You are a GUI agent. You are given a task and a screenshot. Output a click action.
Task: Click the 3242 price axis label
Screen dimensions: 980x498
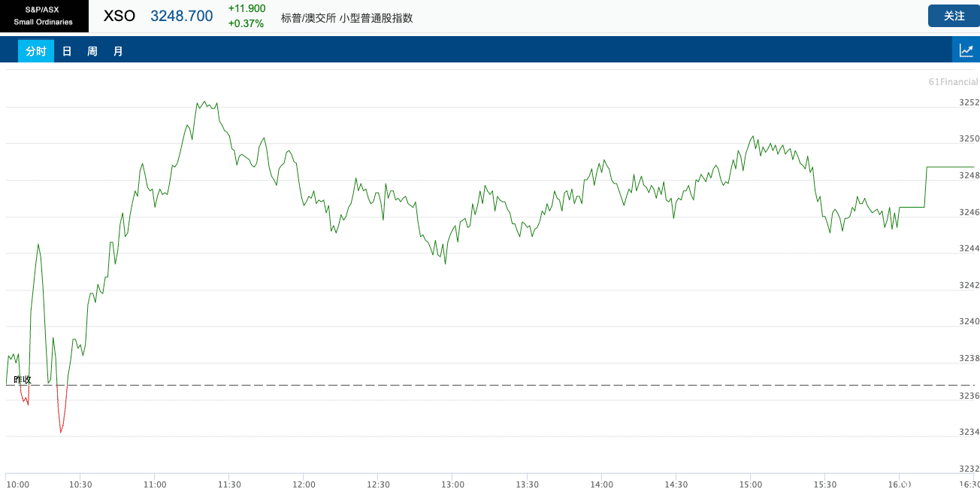point(969,285)
